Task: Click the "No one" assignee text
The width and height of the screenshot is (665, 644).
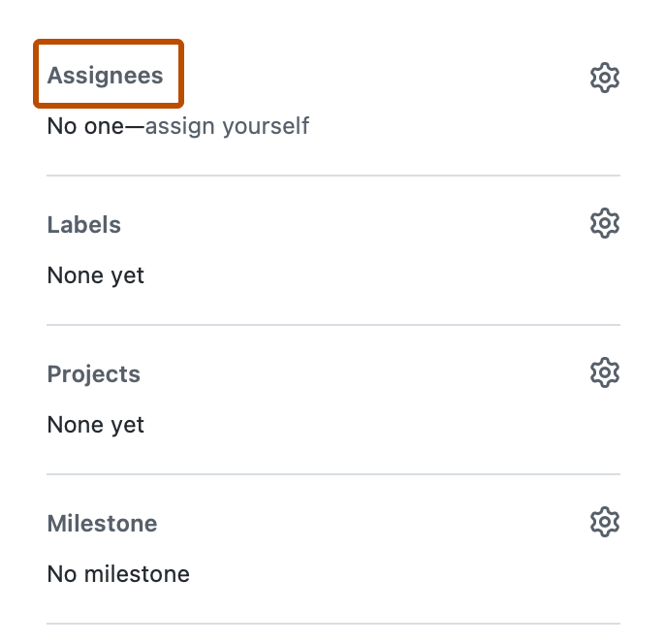Action: pyautogui.click(x=85, y=126)
